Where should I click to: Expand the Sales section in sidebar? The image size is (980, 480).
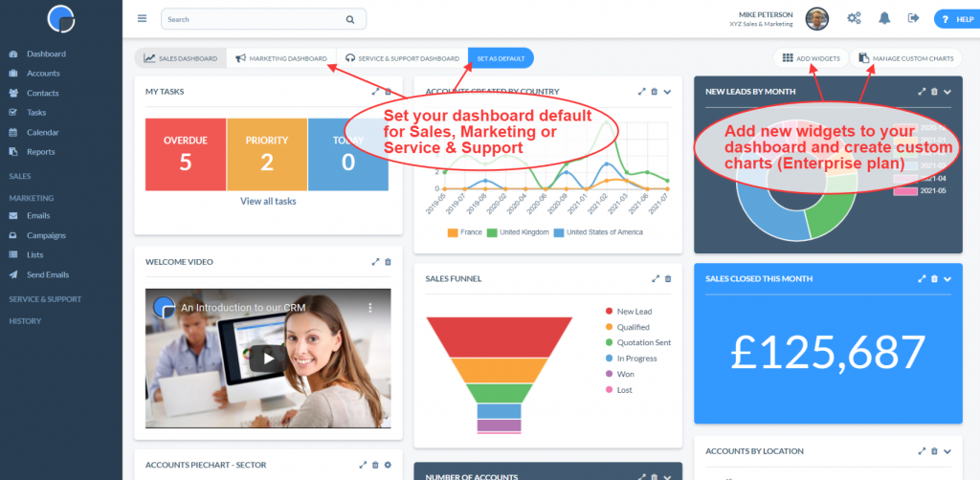[x=20, y=176]
